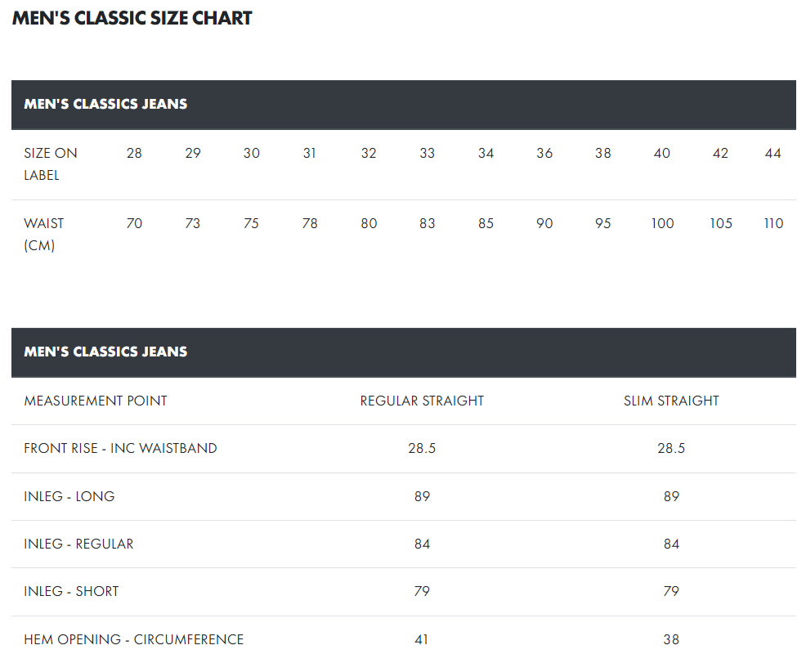806x672 pixels.
Task: Click the waist value 83
Action: click(x=427, y=223)
